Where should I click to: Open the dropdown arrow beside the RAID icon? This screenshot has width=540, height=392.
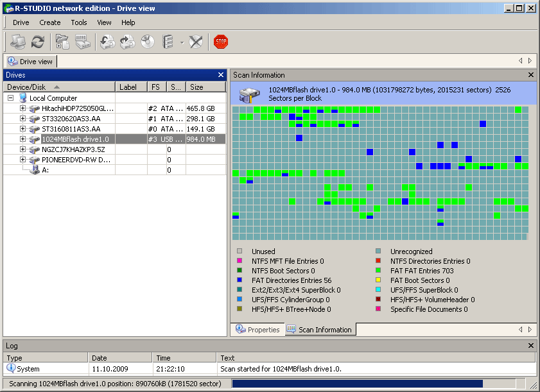coord(182,43)
